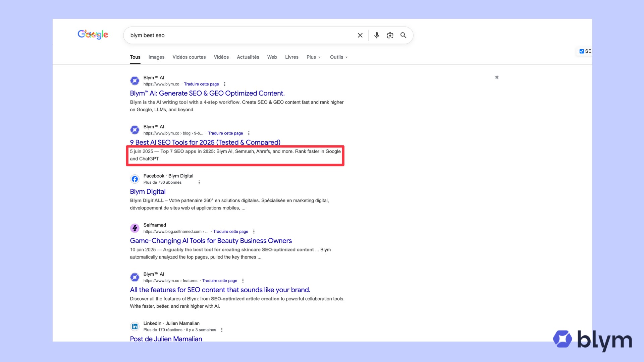Click the Google logo
The width and height of the screenshot is (644, 362).
click(93, 35)
